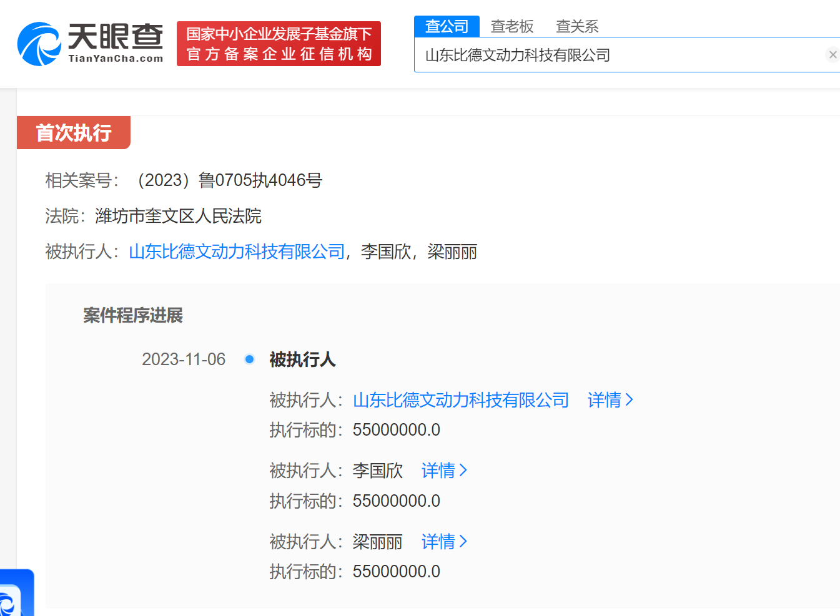This screenshot has width=840, height=616.
Task: Click the arrow icon following 梁丽丽's 详情
Action: (x=463, y=542)
